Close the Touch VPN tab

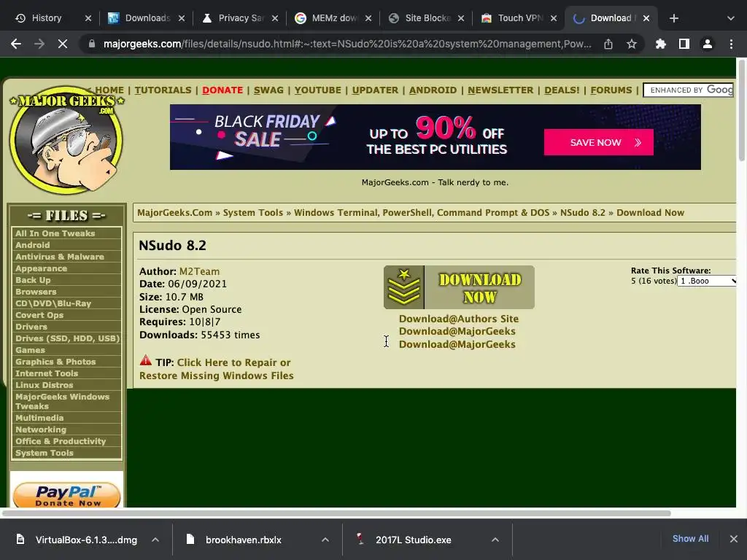click(554, 18)
